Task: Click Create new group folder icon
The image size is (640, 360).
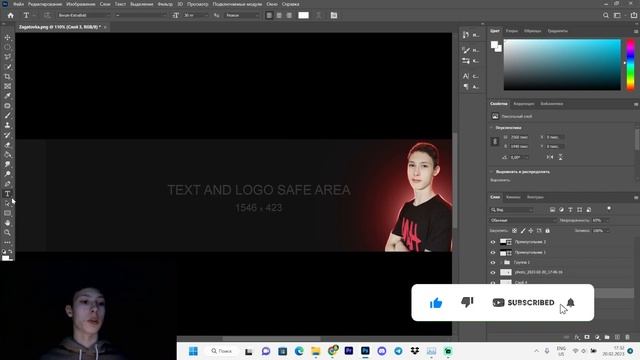Action: coord(607,337)
